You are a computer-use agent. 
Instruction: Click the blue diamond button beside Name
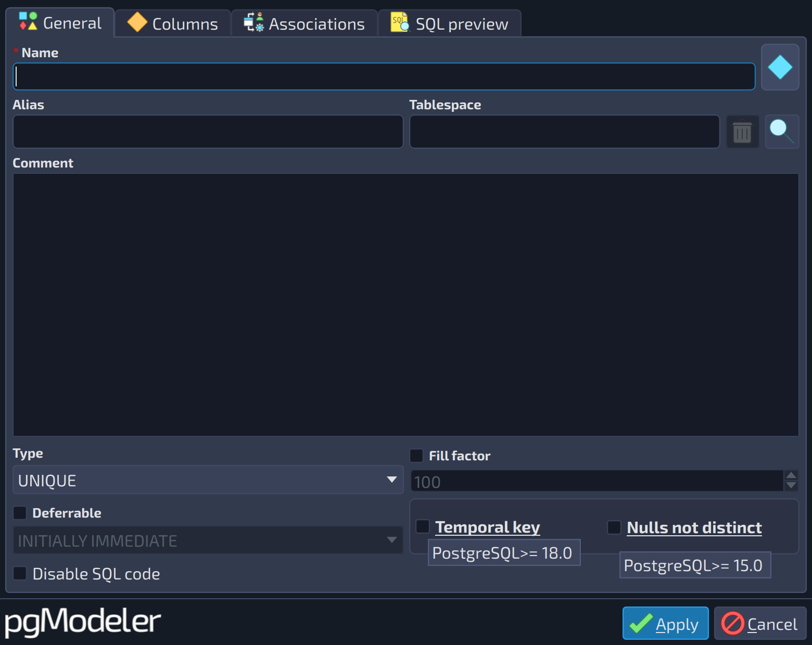(780, 67)
